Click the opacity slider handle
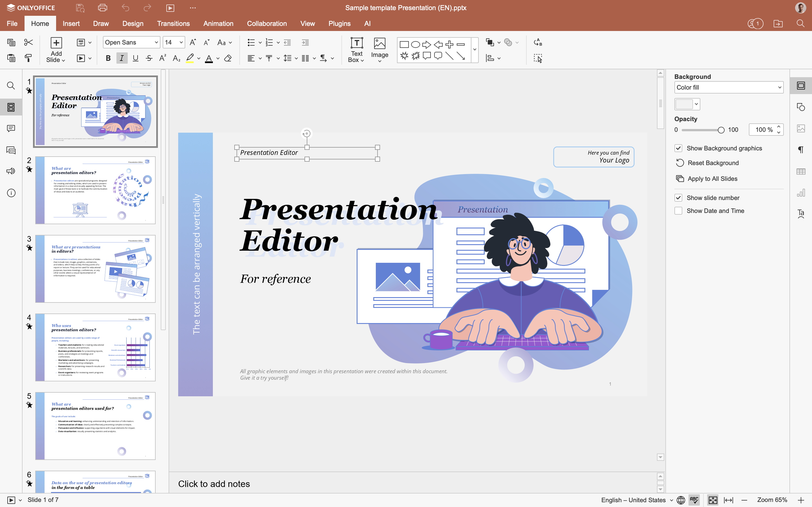Viewport: 812px width, 507px height. click(x=721, y=130)
